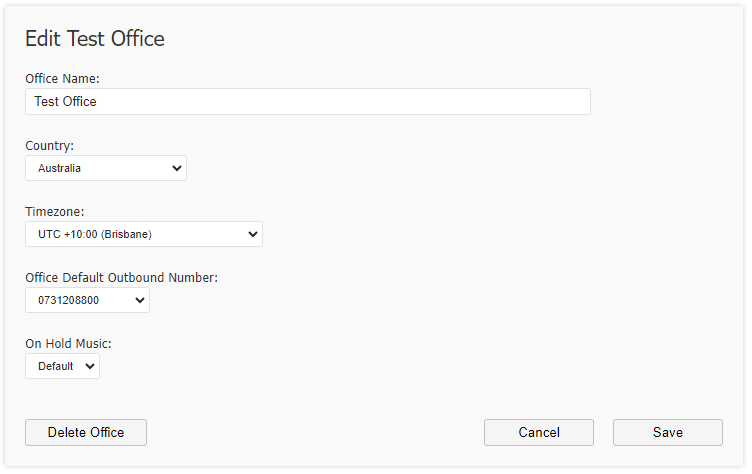This screenshot has width=752, height=474.
Task: Open the On Hold Music dropdown
Action: pos(62,366)
